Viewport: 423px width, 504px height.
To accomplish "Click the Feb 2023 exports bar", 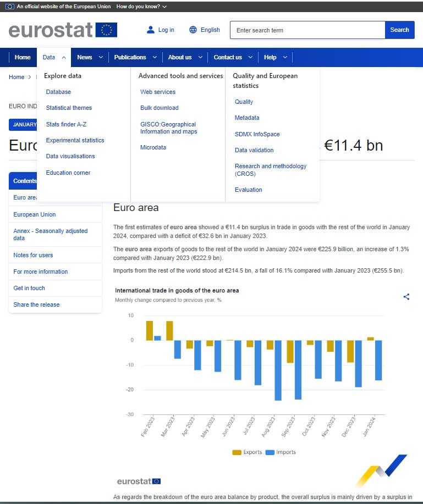I will click(150, 330).
